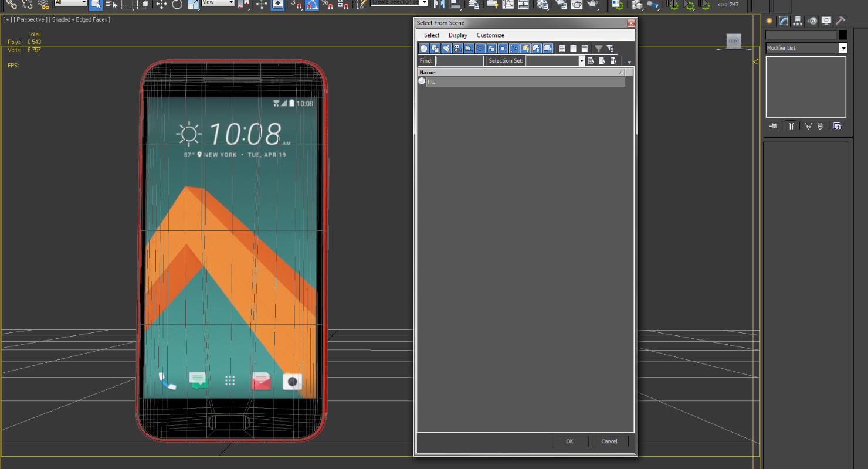
Task: Click the Select Invert icon in dialog
Action: coord(585,49)
